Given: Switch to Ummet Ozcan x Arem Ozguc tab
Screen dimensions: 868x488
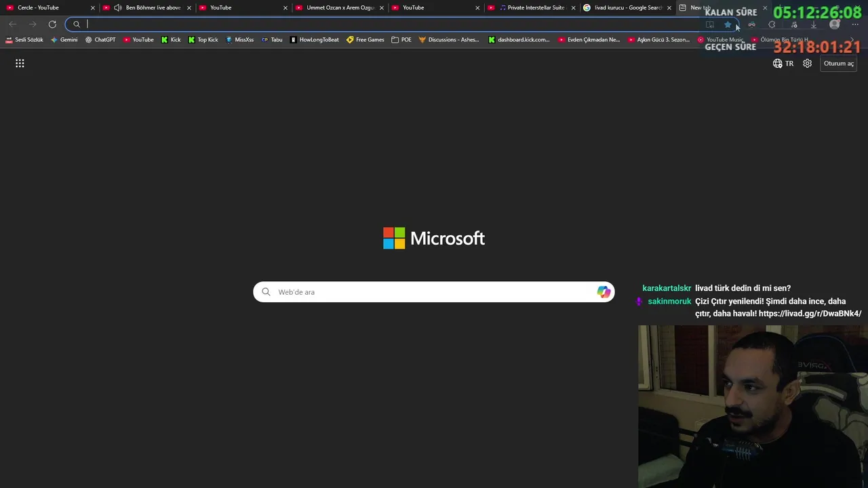Looking at the screenshot, I should click(x=339, y=7).
